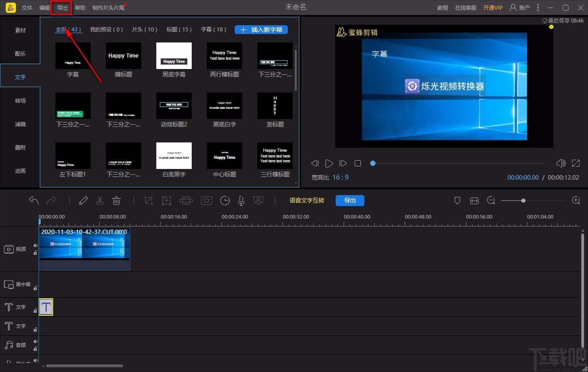Select the 横标题 template thumbnail
The image size is (588, 372).
[124, 56]
